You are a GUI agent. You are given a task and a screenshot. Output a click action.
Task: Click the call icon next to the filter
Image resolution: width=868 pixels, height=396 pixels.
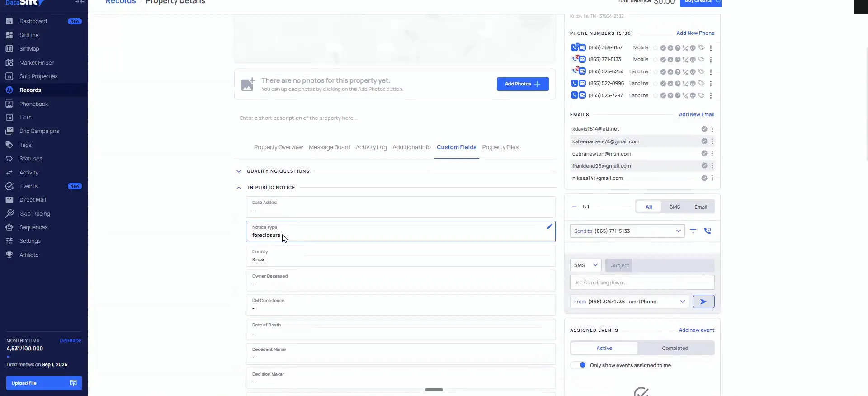tap(708, 231)
